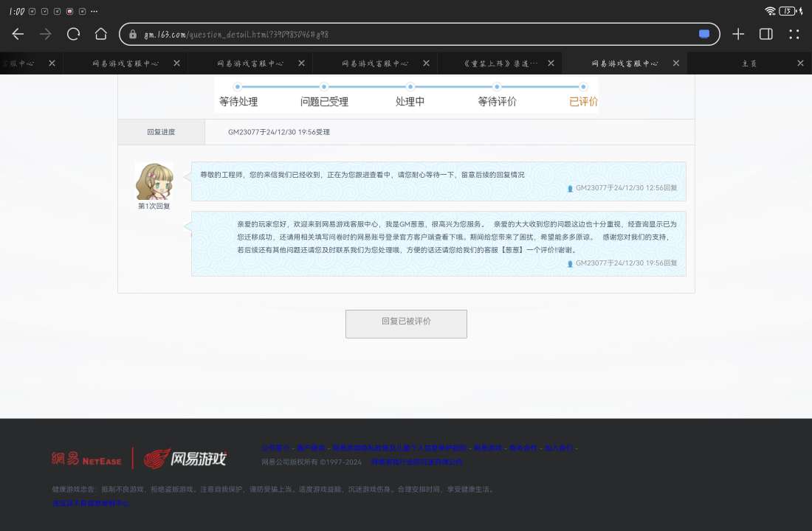Close the 主页 tab

point(800,63)
